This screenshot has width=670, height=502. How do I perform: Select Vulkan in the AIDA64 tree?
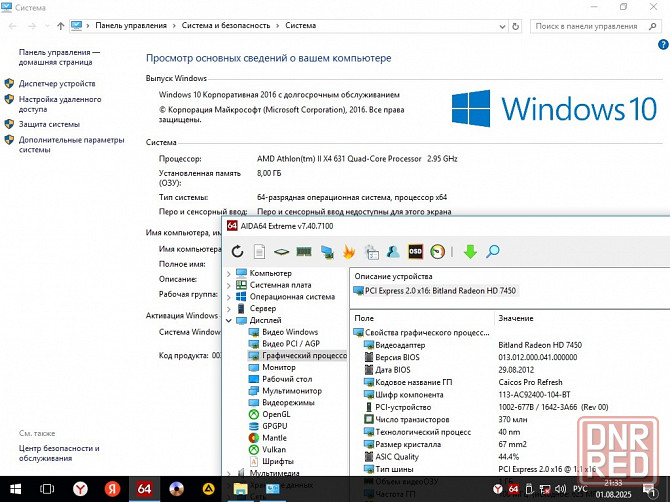click(x=274, y=449)
